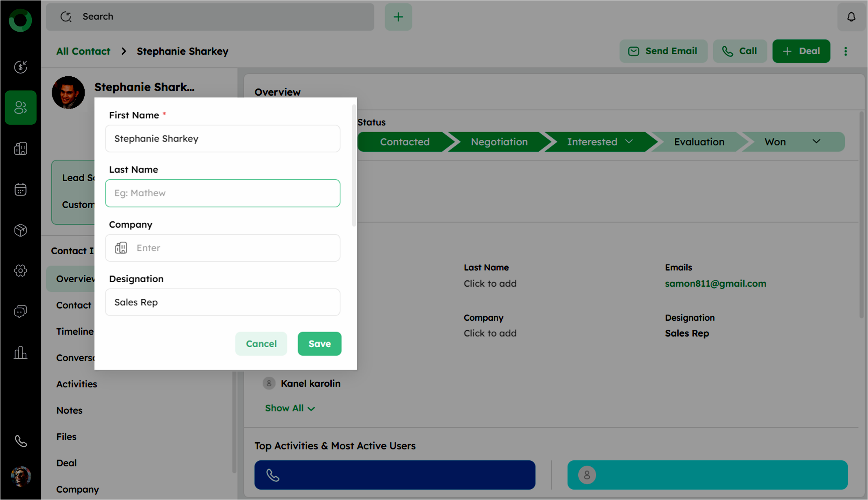The image size is (868, 500).
Task: Open the products box icon in sidebar
Action: 20,230
